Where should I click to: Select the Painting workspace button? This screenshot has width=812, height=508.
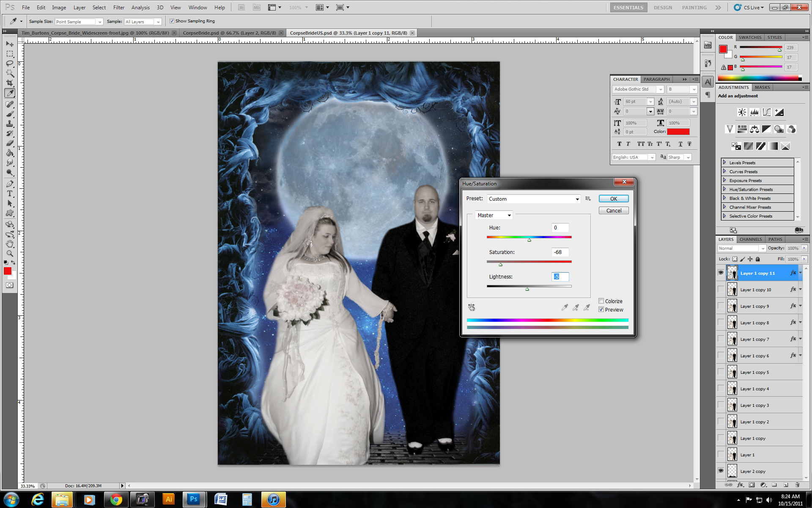[x=694, y=8]
